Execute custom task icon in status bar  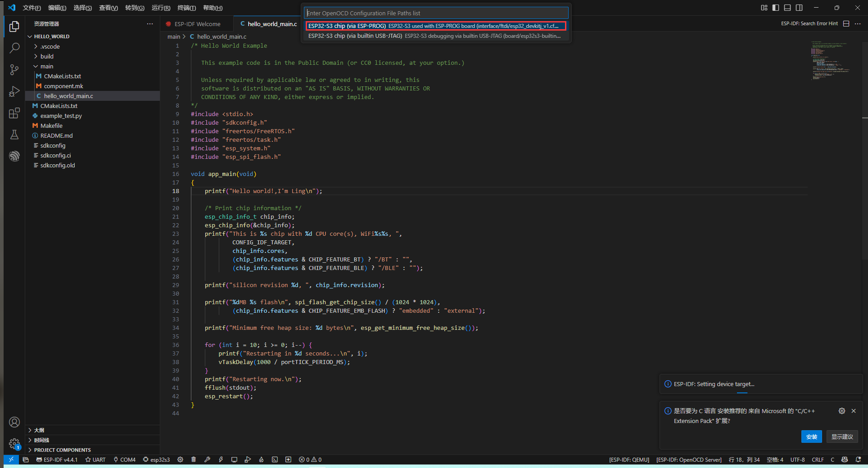288,459
